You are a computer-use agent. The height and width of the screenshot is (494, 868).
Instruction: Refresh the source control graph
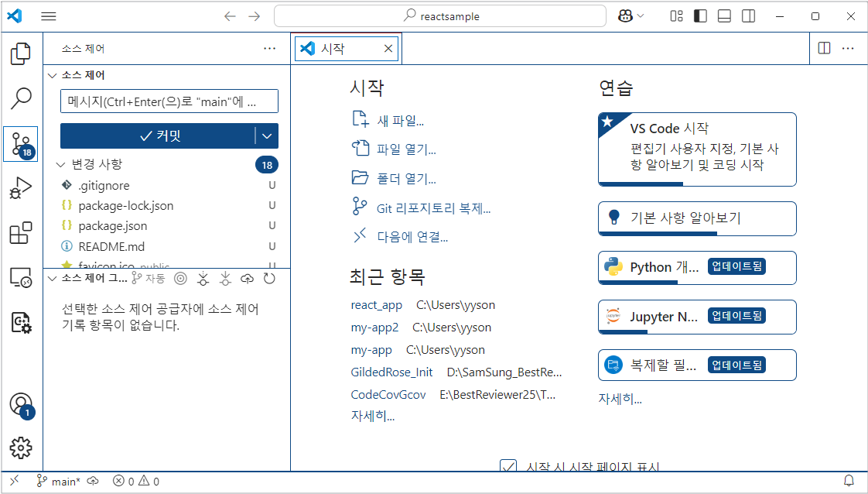coord(269,279)
